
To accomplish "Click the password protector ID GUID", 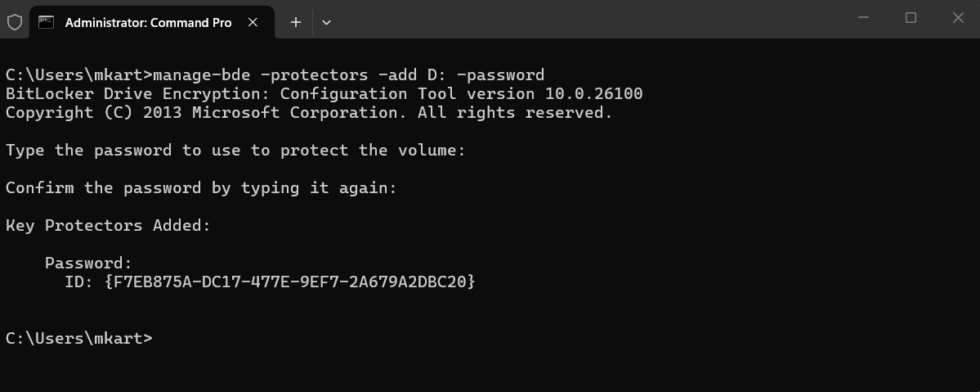I will click(x=290, y=282).
